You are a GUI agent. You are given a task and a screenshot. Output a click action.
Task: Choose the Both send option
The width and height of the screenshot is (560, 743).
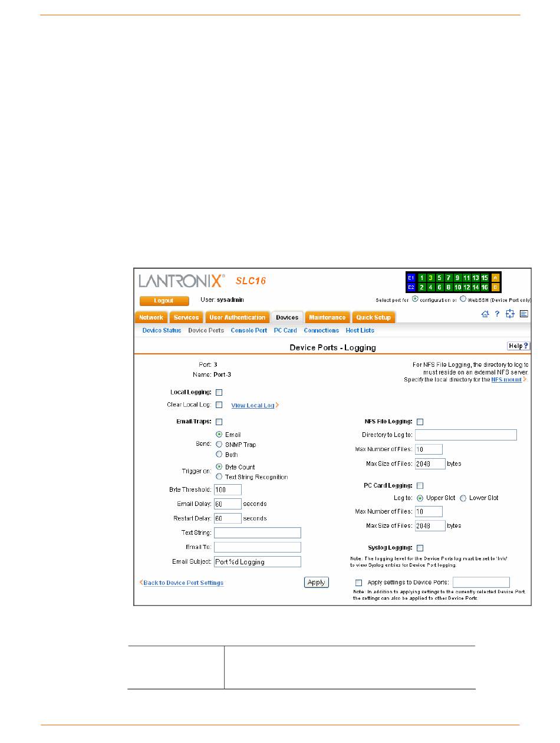[219, 454]
